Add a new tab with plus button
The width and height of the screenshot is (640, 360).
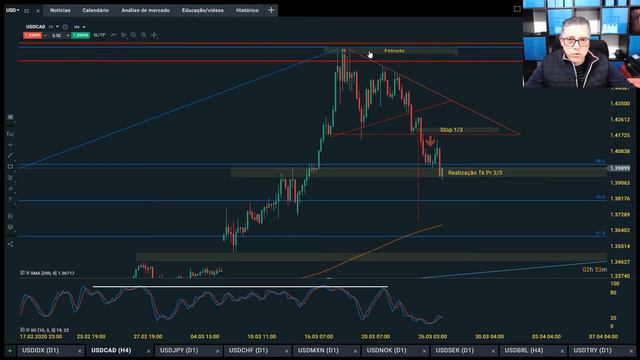coord(271,10)
